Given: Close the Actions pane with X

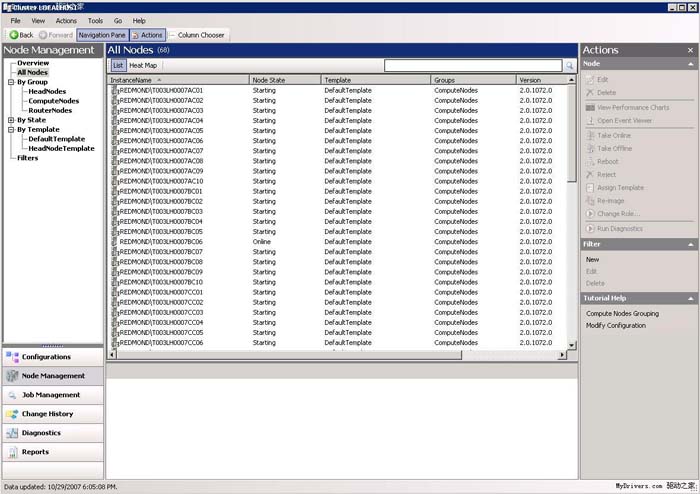Looking at the screenshot, I should pyautogui.click(x=692, y=50).
